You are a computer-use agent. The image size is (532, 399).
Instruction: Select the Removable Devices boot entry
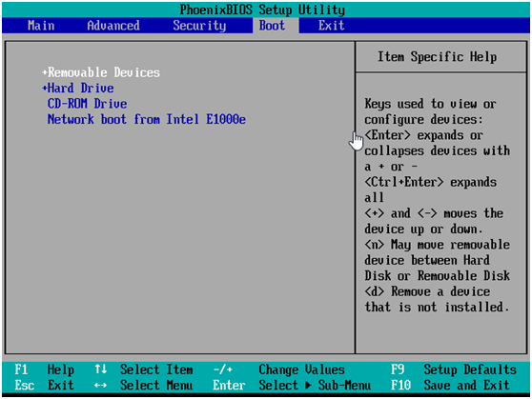tap(104, 72)
